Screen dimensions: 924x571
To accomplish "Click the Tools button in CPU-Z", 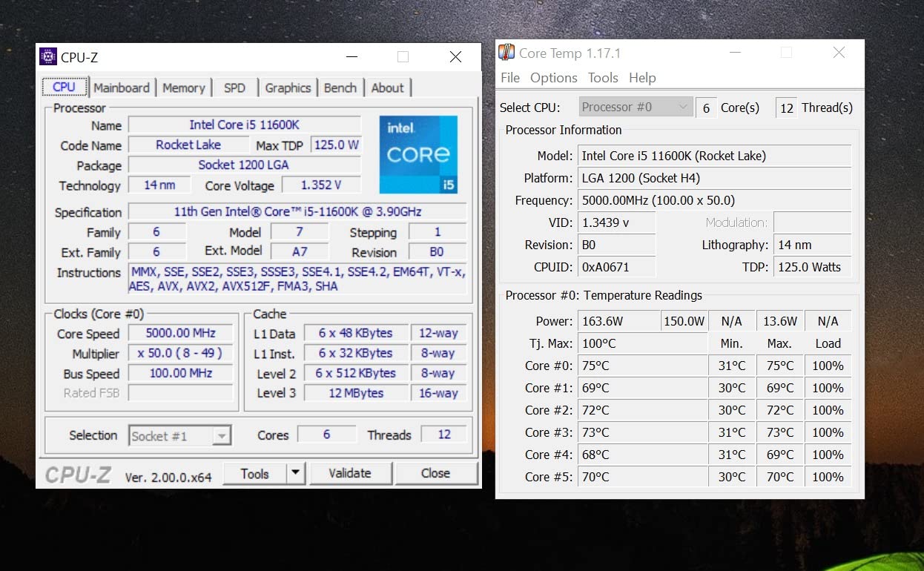I will (x=254, y=473).
